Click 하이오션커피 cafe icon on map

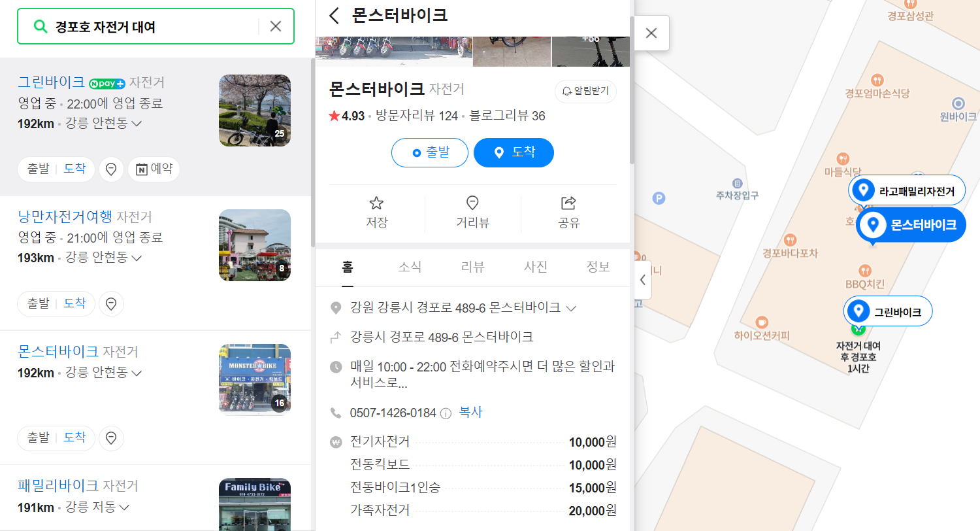(x=761, y=322)
